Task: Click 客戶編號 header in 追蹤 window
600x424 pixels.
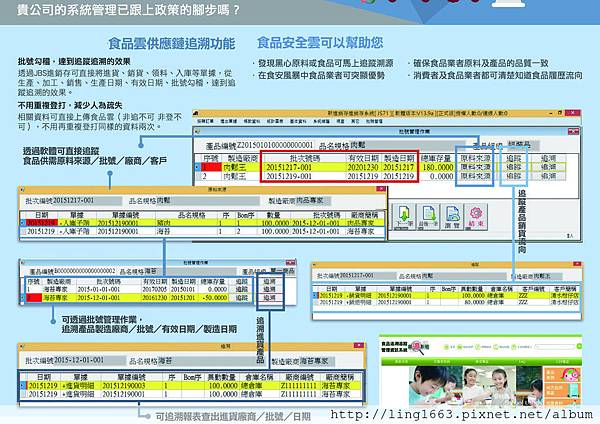Action: [533, 289]
